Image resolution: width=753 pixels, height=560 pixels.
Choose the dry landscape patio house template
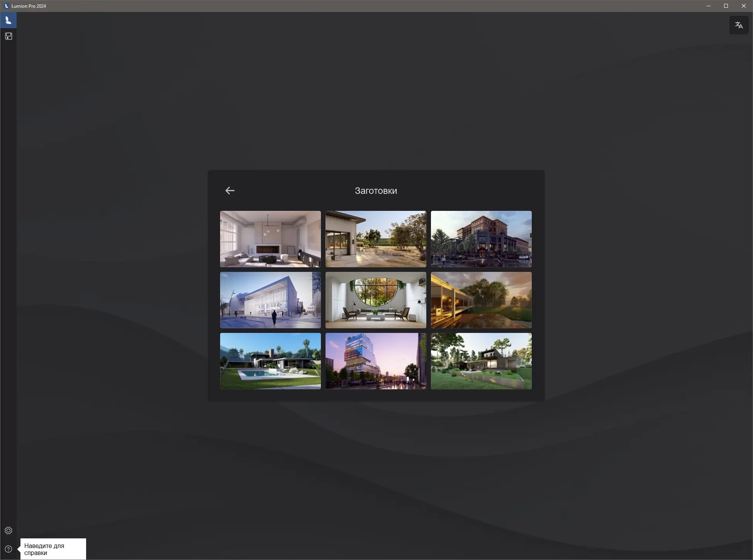pyautogui.click(x=376, y=239)
